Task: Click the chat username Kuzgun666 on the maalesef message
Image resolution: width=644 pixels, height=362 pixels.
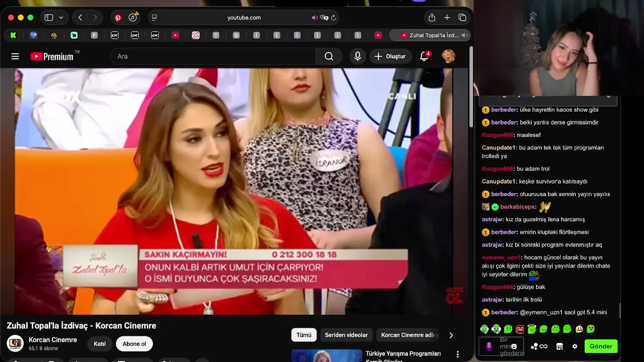Action: click(x=498, y=135)
